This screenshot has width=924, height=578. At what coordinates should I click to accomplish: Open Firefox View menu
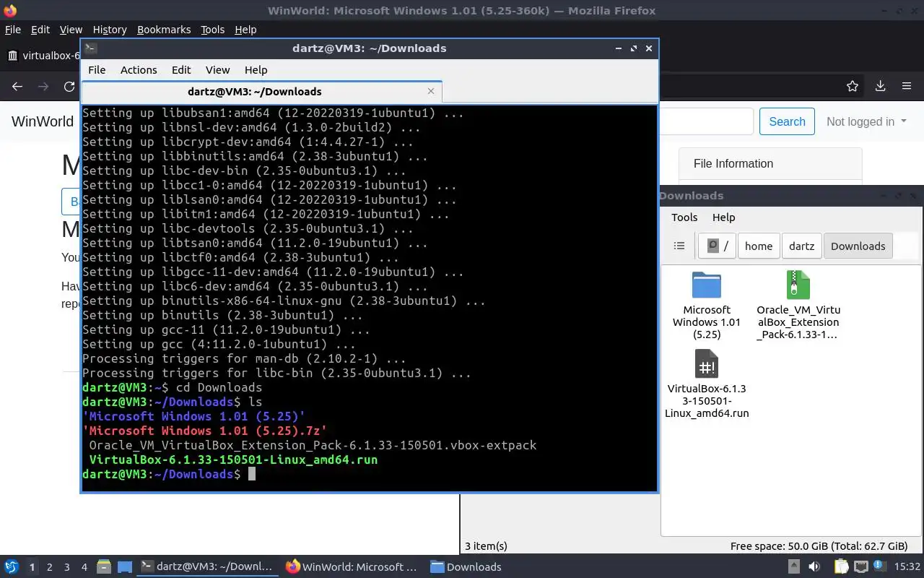click(x=71, y=30)
